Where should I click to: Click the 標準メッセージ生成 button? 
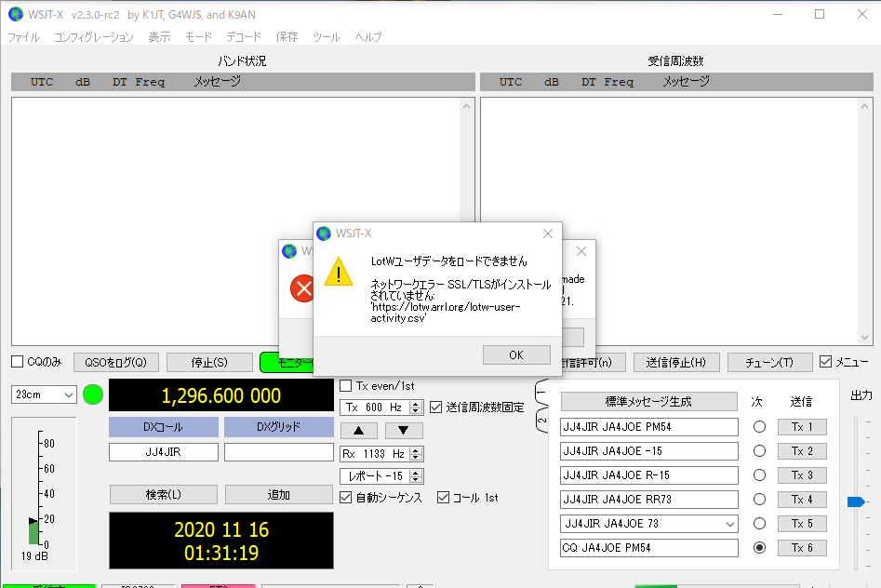tap(649, 401)
